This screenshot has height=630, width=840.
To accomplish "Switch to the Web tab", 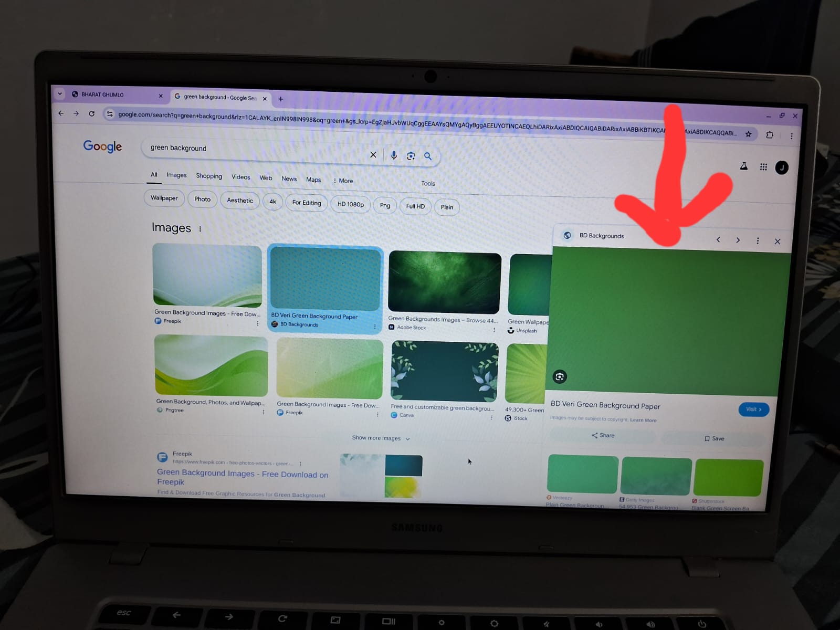I will point(266,178).
